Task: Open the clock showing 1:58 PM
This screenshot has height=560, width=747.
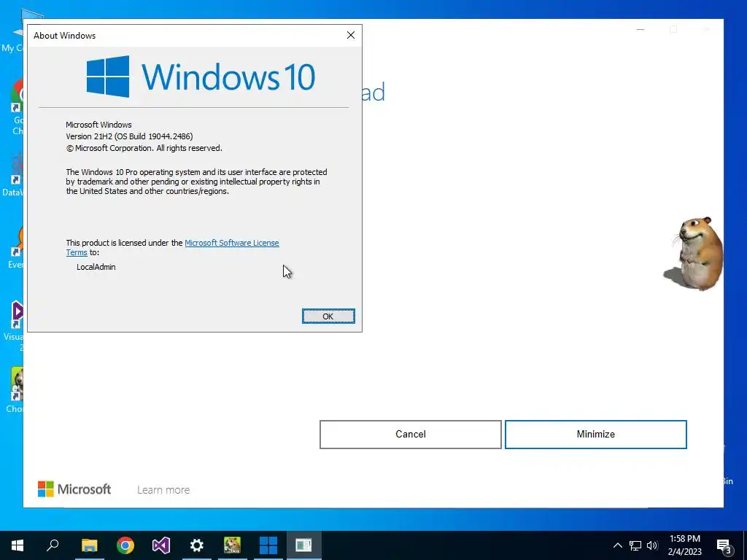Action: [x=684, y=545]
